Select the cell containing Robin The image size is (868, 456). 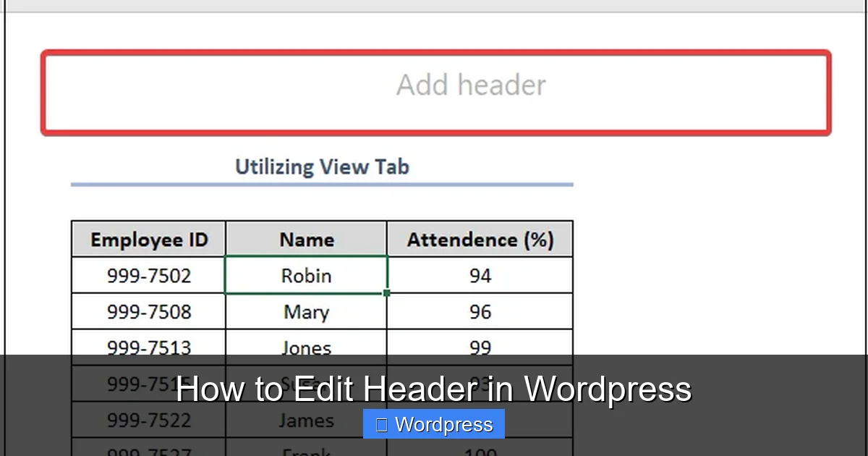(x=306, y=275)
